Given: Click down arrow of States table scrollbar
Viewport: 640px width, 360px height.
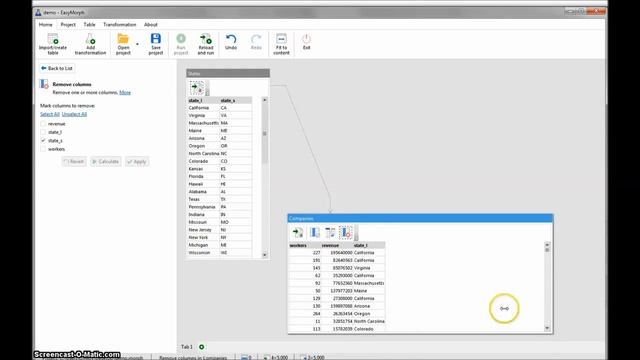Looking at the screenshot, I should [x=264, y=255].
